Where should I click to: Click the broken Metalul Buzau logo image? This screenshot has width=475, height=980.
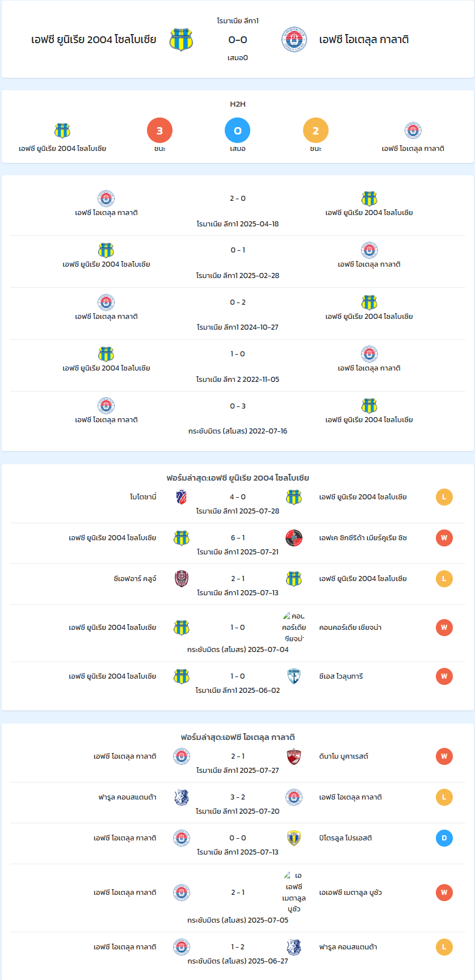[x=288, y=876]
